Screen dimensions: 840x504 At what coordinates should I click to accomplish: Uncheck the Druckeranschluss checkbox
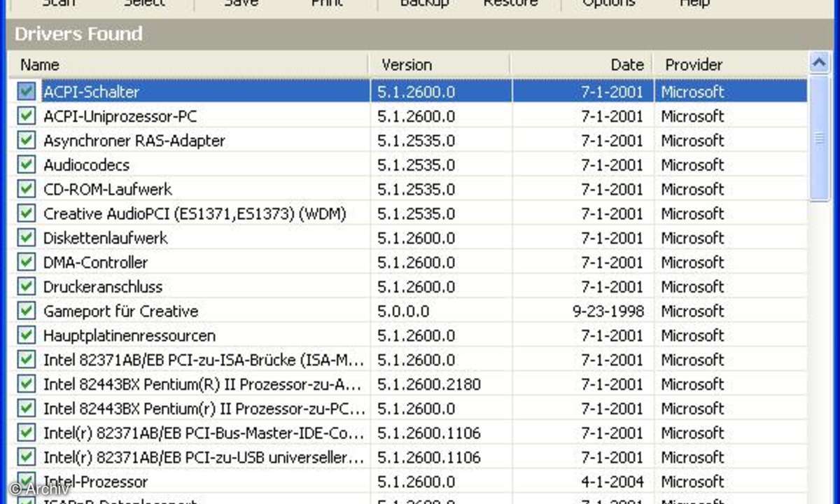pyautogui.click(x=27, y=287)
